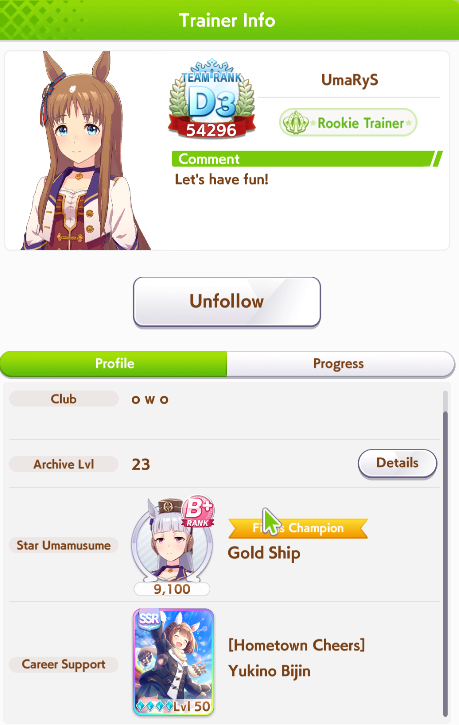Click the Team Rank D3 badge
This screenshot has height=725, width=459.
coord(211,99)
